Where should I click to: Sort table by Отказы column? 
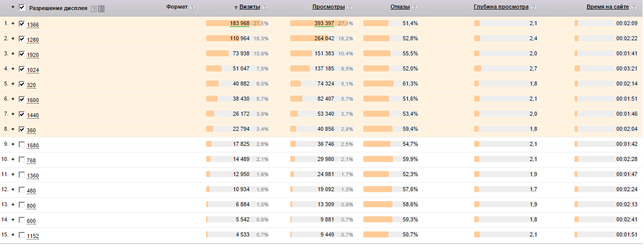click(400, 8)
